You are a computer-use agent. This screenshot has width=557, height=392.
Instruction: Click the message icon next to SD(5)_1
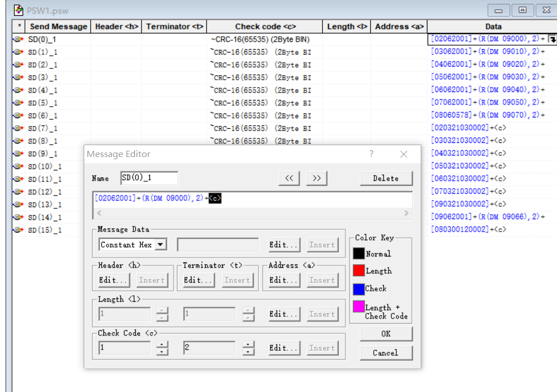(x=19, y=103)
